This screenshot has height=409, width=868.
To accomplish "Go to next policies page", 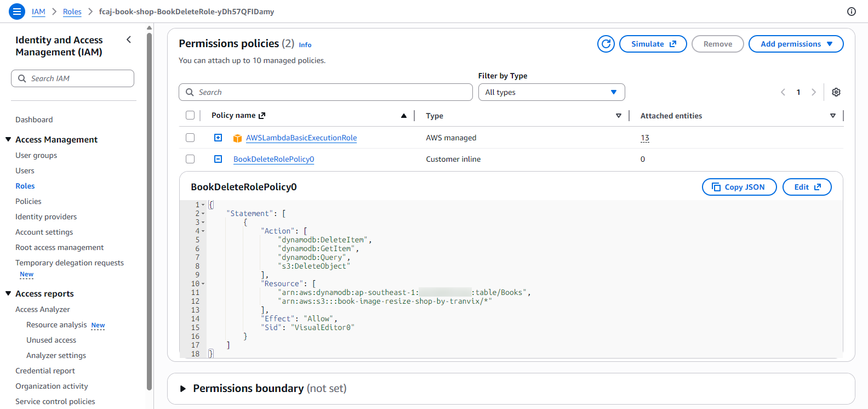I will pyautogui.click(x=814, y=92).
